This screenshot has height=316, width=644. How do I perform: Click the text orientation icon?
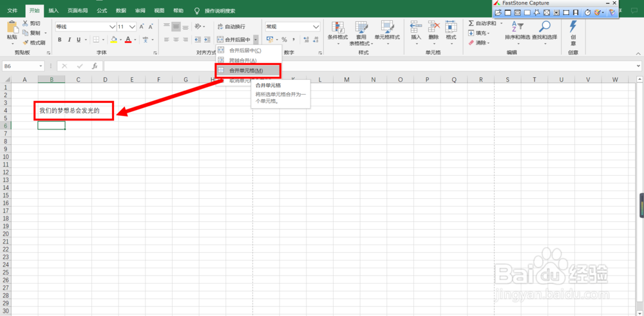[198, 26]
